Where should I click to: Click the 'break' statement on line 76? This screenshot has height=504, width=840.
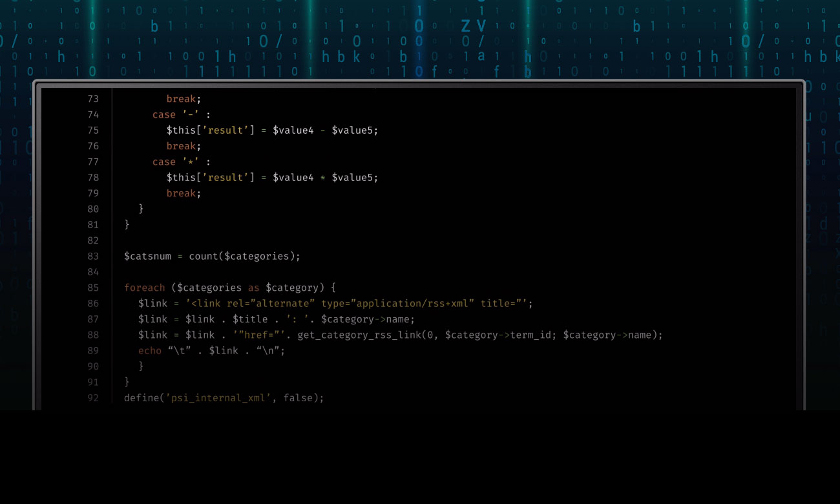click(x=182, y=146)
